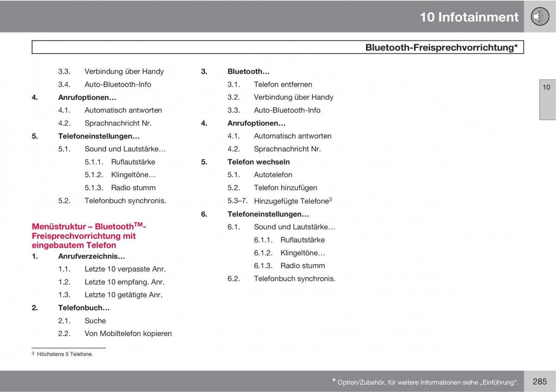Click entry '6.2. Telefonbuch synchronis.'
556x392 pixels.
pyautogui.click(x=281, y=279)
